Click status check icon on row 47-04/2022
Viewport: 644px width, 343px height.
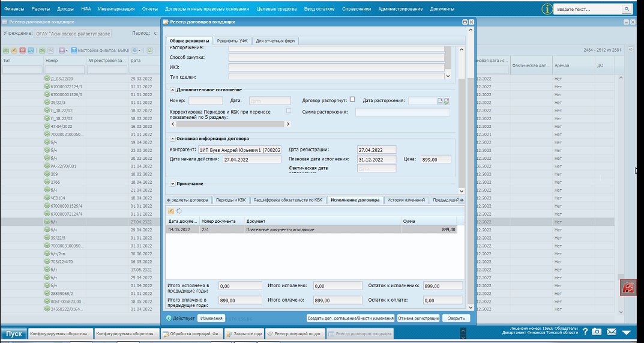[47, 126]
